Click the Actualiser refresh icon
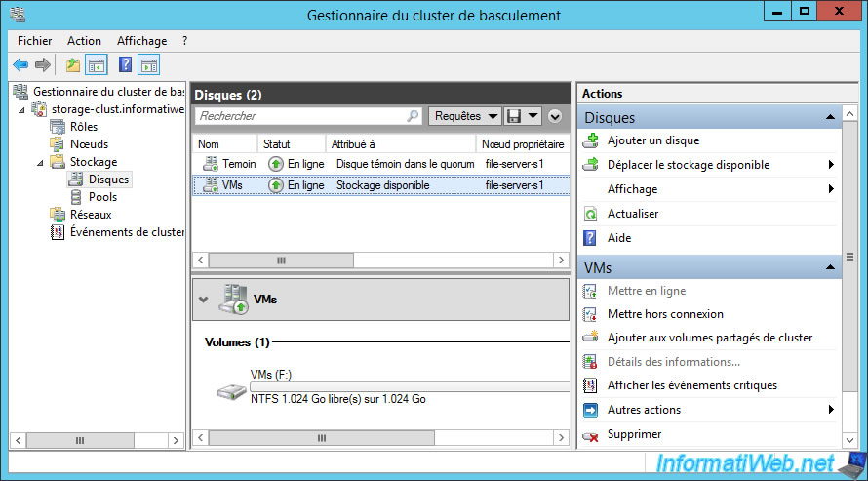The height and width of the screenshot is (481, 868). pos(591,214)
